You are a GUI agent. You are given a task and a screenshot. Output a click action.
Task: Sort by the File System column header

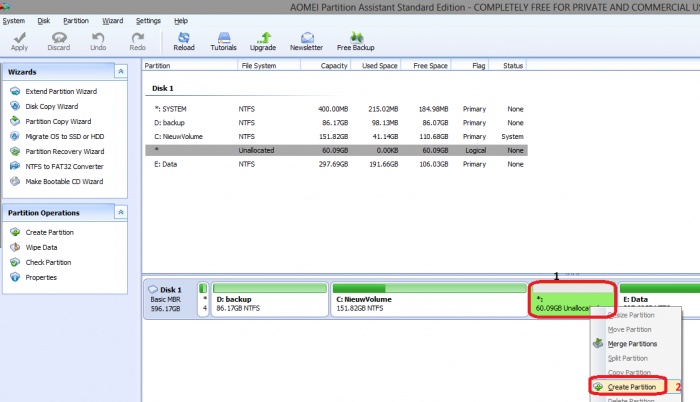point(269,66)
